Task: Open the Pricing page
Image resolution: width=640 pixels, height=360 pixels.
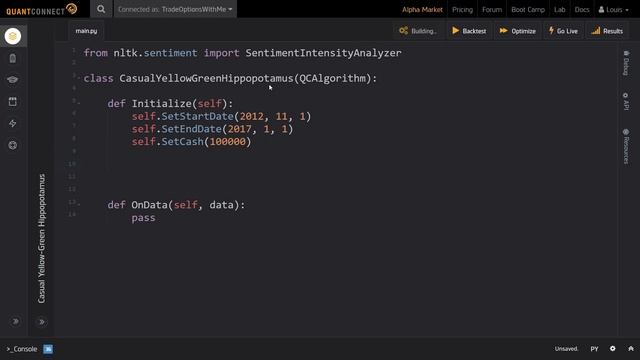Action: [462, 9]
